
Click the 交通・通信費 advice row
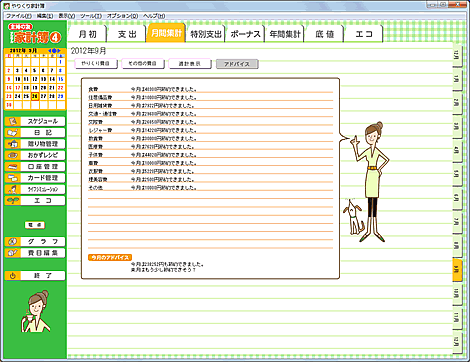coord(210,114)
